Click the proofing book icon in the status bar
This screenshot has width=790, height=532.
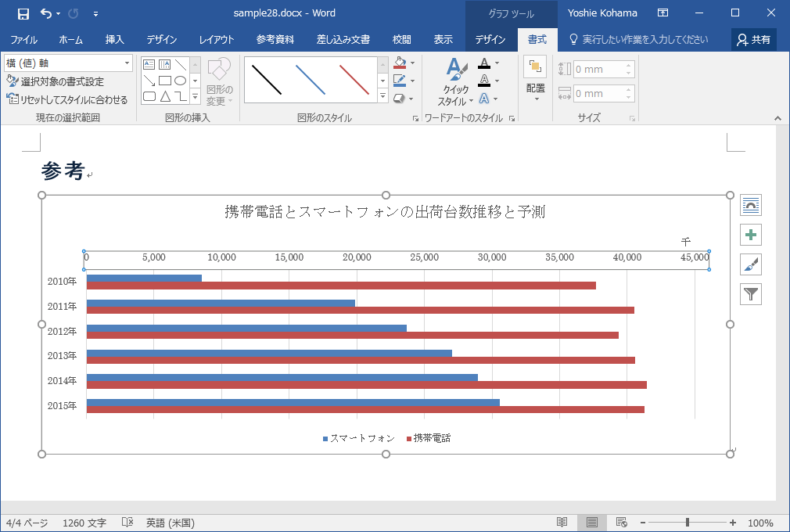[x=127, y=523]
